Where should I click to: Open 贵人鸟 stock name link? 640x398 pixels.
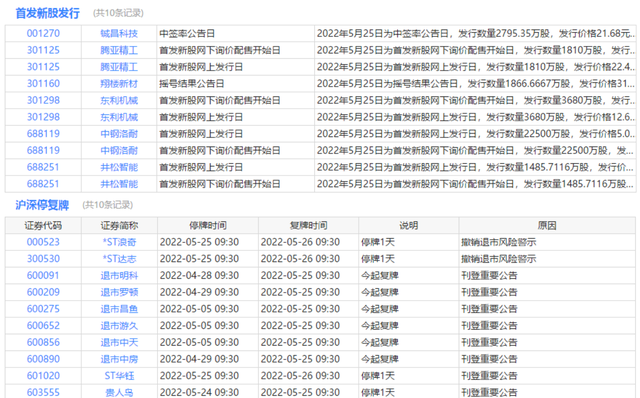(x=119, y=393)
